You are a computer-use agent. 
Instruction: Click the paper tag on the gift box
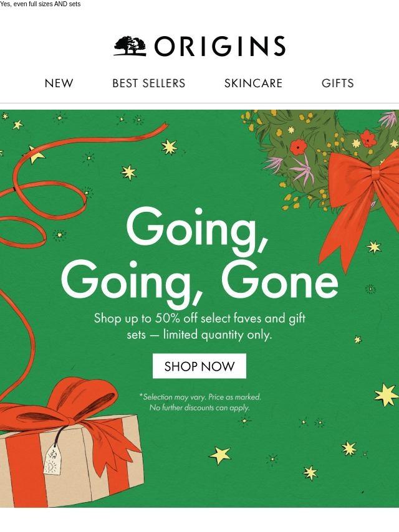(x=52, y=460)
